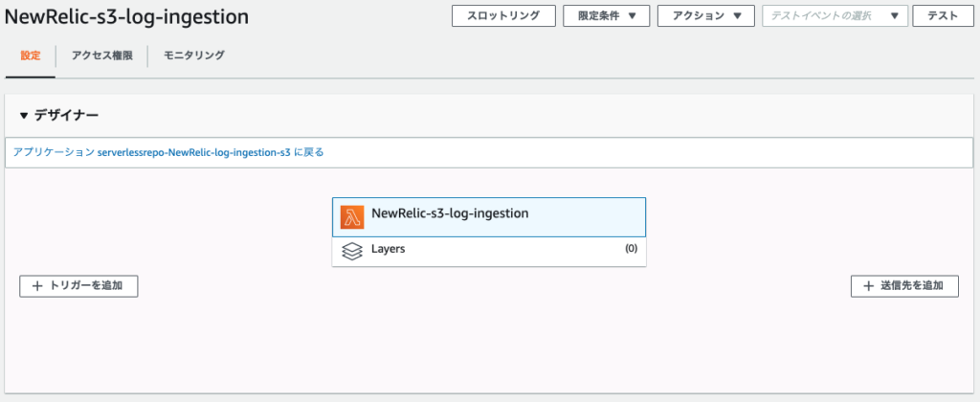
Task: Click the Layers count (0)
Action: pos(632,248)
